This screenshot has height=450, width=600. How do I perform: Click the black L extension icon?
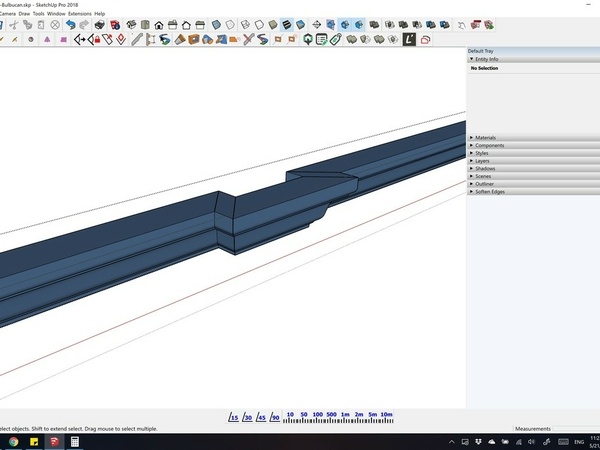coord(409,39)
